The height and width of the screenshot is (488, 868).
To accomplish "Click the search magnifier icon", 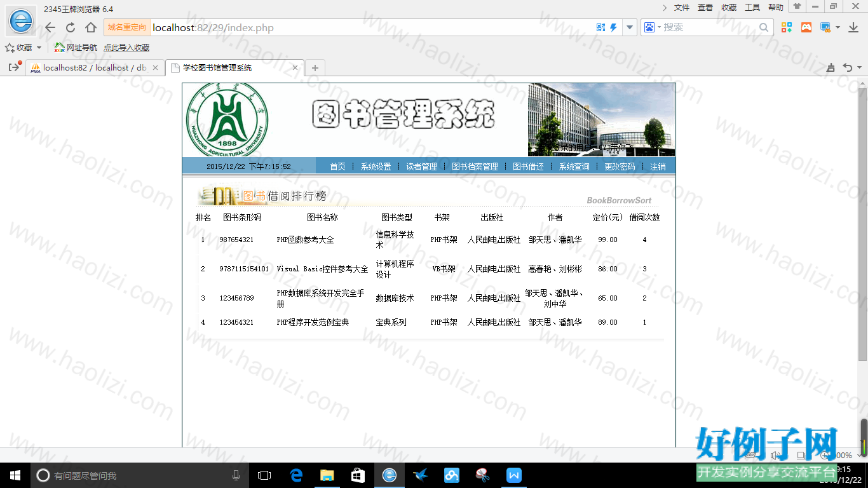I will 764,27.
